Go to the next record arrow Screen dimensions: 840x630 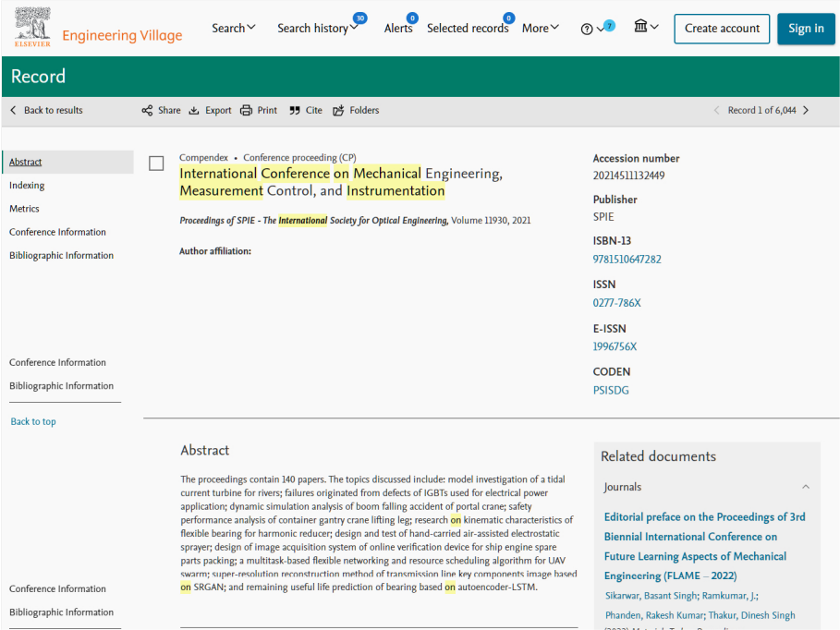806,110
